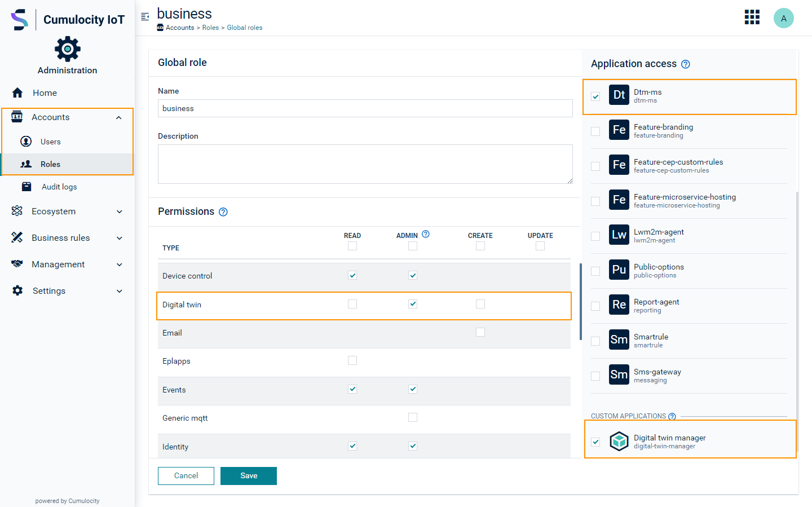Follow the Roles breadcrumb link
The image size is (812, 507).
coord(210,28)
